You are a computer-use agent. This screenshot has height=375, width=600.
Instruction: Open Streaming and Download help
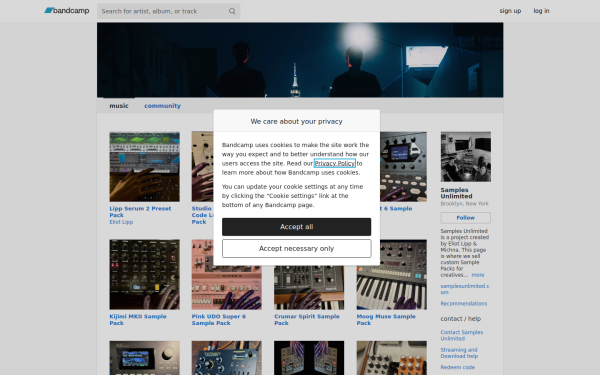[x=459, y=353]
